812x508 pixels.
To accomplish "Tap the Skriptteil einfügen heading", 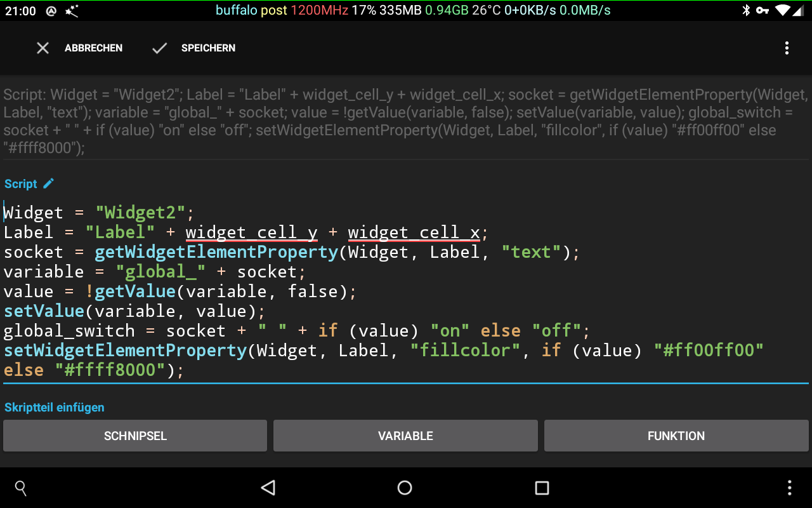I will click(54, 407).
